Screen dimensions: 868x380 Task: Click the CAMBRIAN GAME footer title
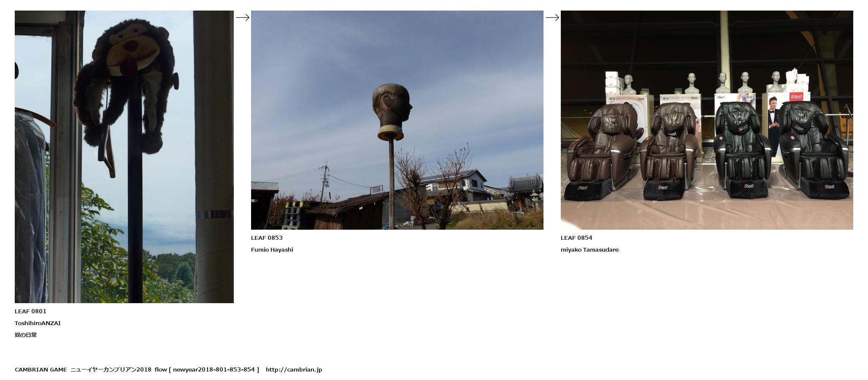click(41, 369)
